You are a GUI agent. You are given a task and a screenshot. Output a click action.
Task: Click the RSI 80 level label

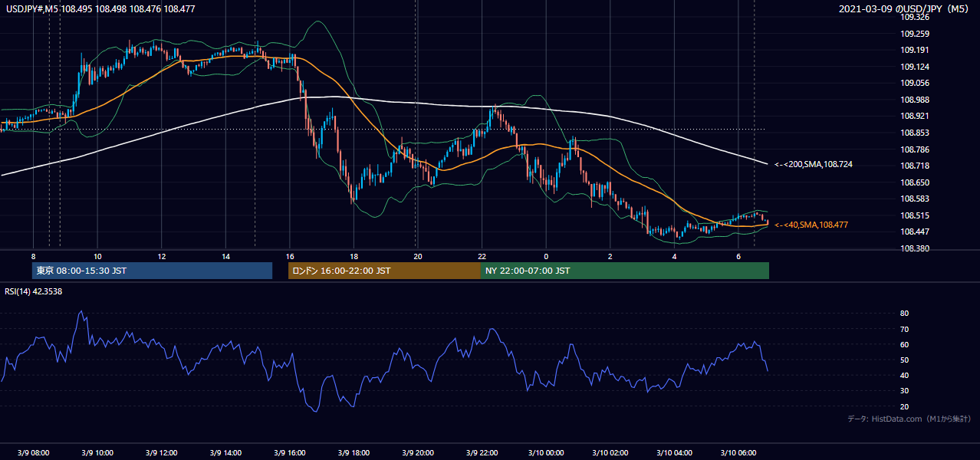[905, 314]
